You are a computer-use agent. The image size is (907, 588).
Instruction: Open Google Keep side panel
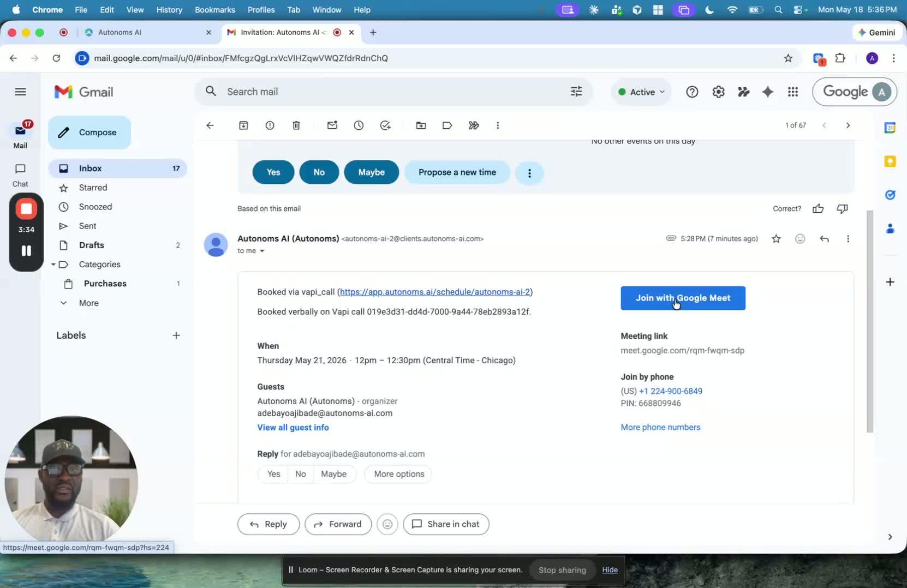(890, 161)
